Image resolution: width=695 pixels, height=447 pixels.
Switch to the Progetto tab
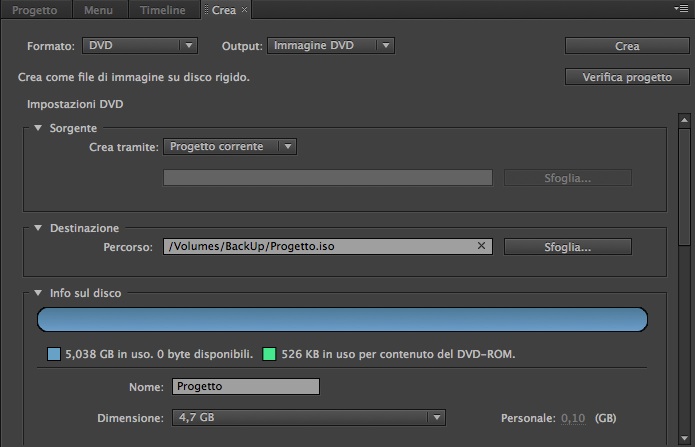click(34, 10)
